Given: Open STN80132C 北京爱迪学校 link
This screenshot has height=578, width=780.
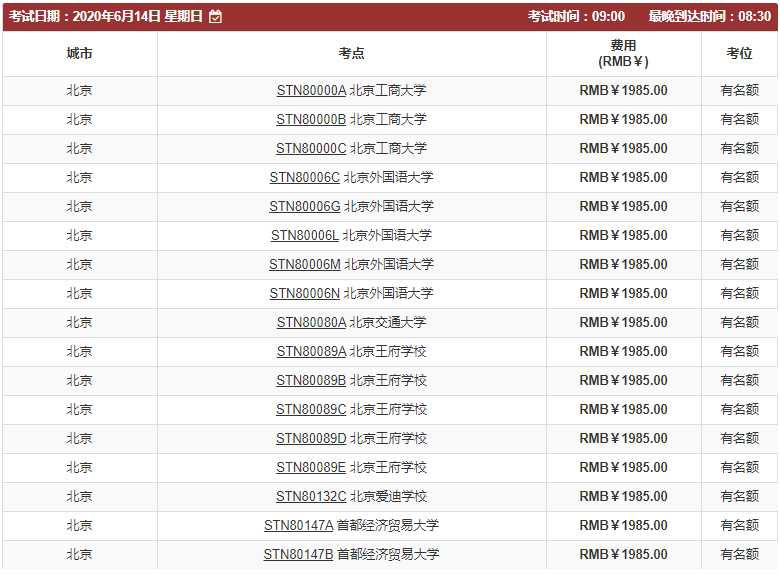Looking at the screenshot, I should [x=311, y=497].
